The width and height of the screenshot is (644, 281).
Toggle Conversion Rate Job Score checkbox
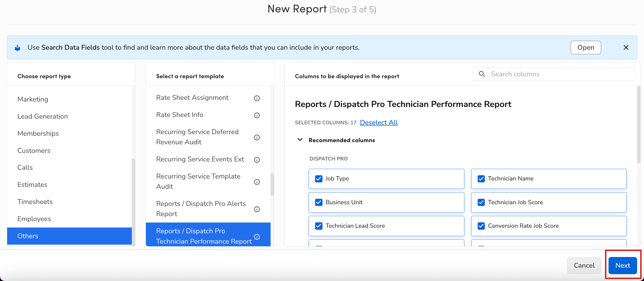click(x=481, y=226)
